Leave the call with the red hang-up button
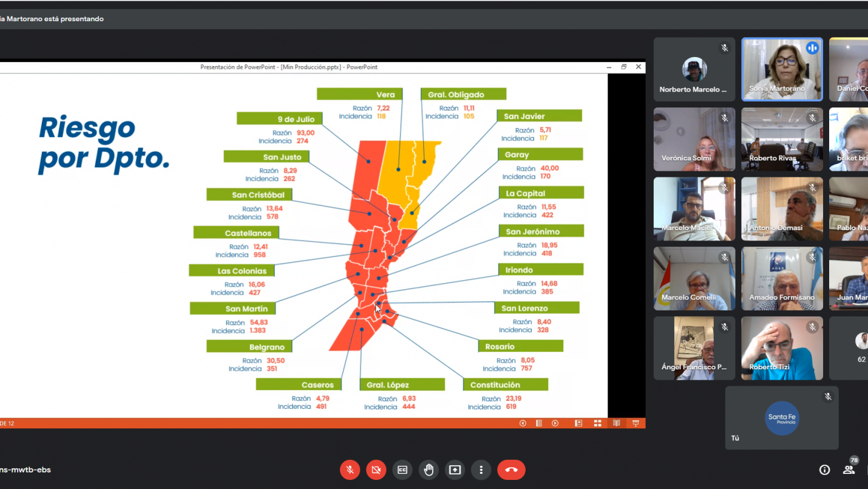Screen dimensions: 868x489 point(511,470)
